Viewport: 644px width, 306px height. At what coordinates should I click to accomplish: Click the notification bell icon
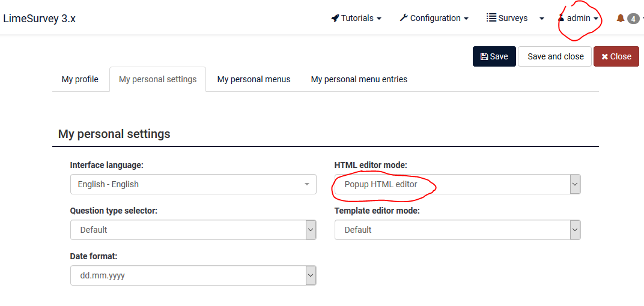click(x=621, y=19)
